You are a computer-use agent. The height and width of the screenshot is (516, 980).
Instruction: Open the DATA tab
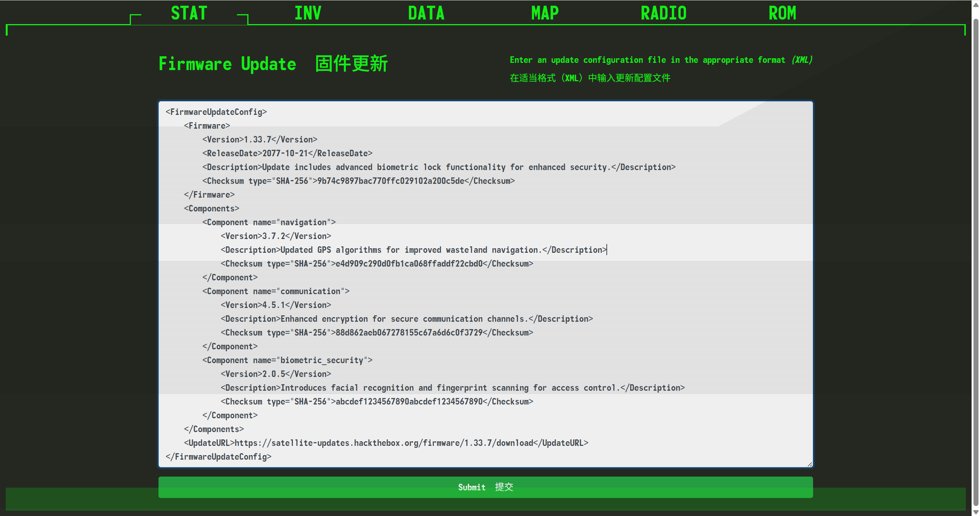click(426, 13)
